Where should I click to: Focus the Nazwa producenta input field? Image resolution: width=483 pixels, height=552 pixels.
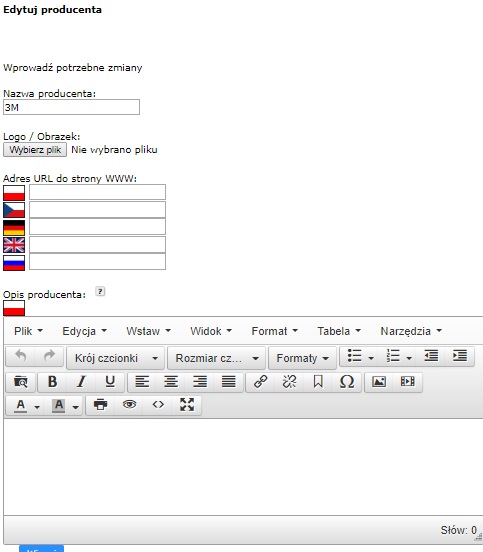pyautogui.click(x=71, y=107)
